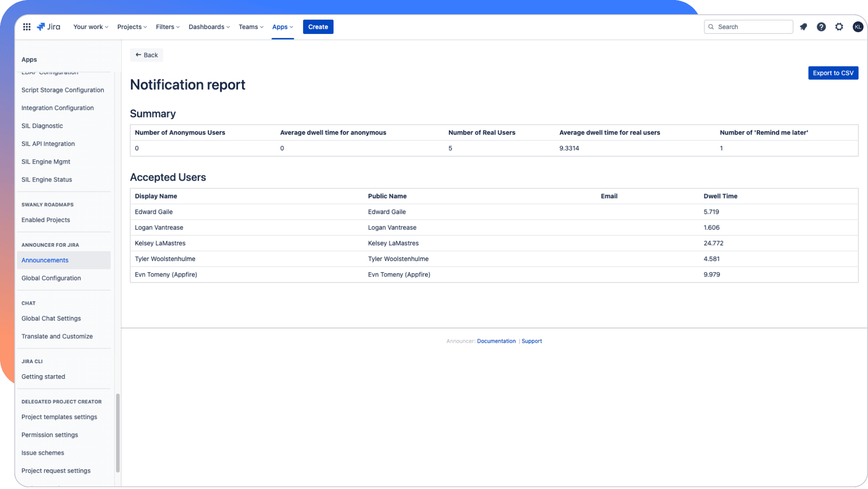
Task: Click the Search input field
Action: coord(748,26)
